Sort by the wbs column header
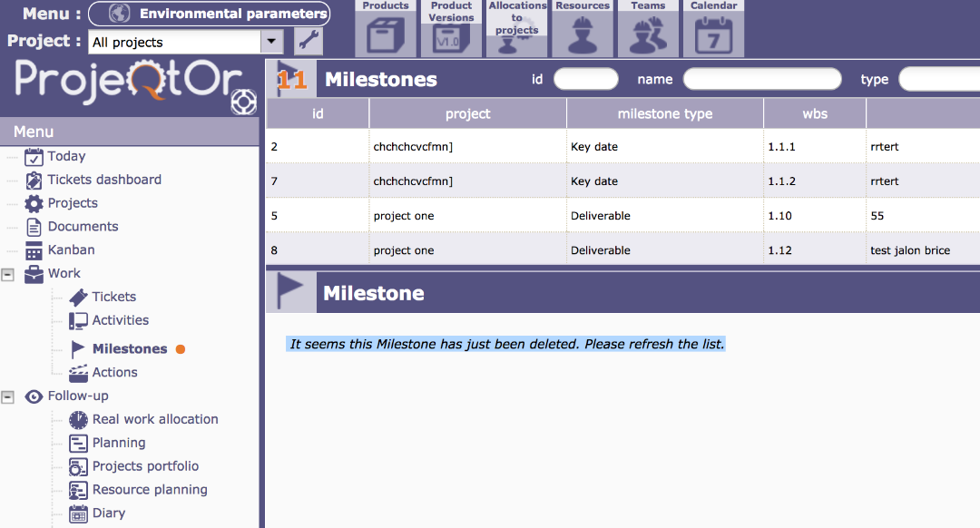Viewport: 980px width, 528px height. coord(814,113)
